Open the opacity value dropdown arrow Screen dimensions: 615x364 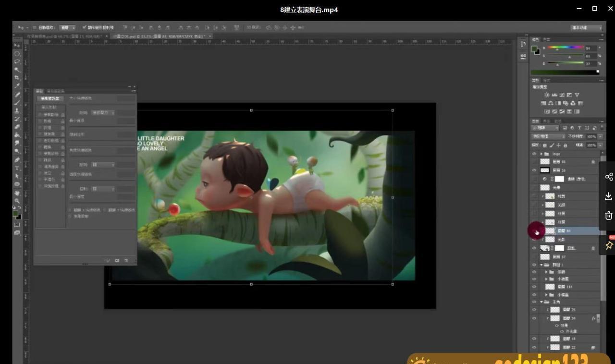(600, 136)
